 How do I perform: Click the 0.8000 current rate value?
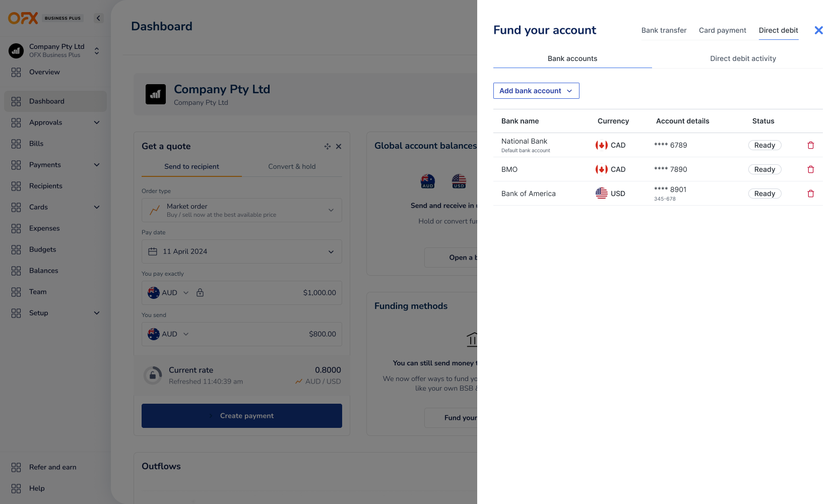[x=328, y=370]
